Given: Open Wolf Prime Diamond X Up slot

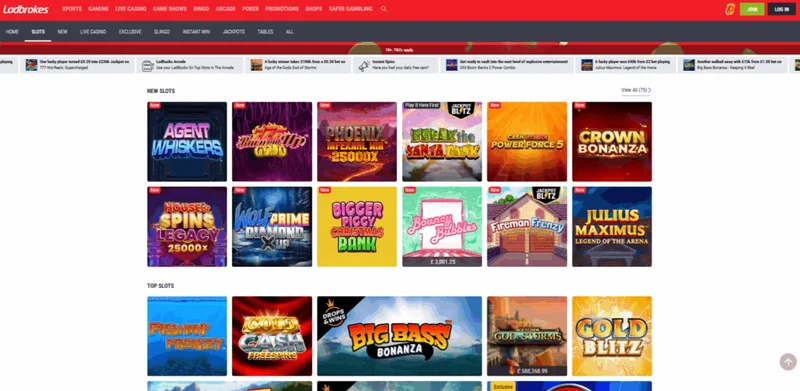Looking at the screenshot, I should pyautogui.click(x=272, y=227).
